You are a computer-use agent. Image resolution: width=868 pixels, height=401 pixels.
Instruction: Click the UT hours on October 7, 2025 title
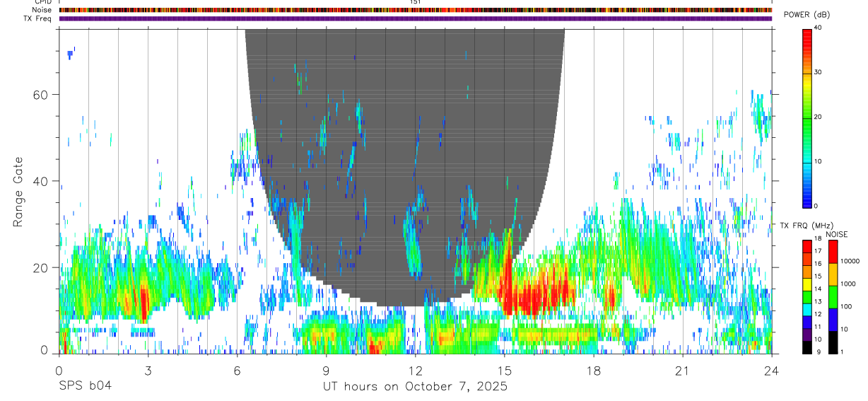(x=415, y=387)
